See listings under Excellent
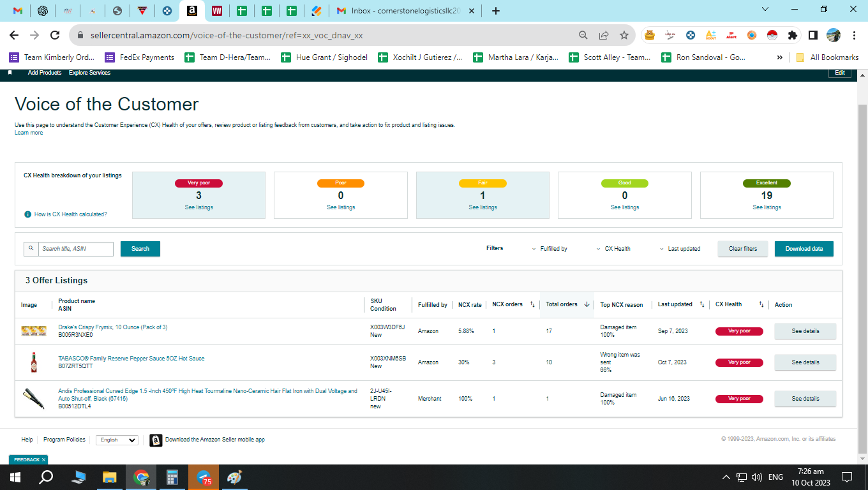Viewport: 868px width, 490px height. (767, 207)
